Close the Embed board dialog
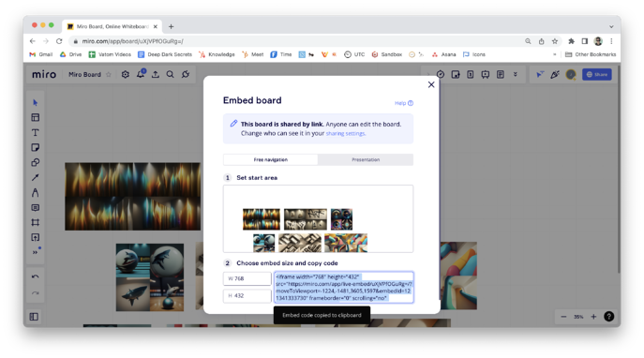 click(x=431, y=84)
